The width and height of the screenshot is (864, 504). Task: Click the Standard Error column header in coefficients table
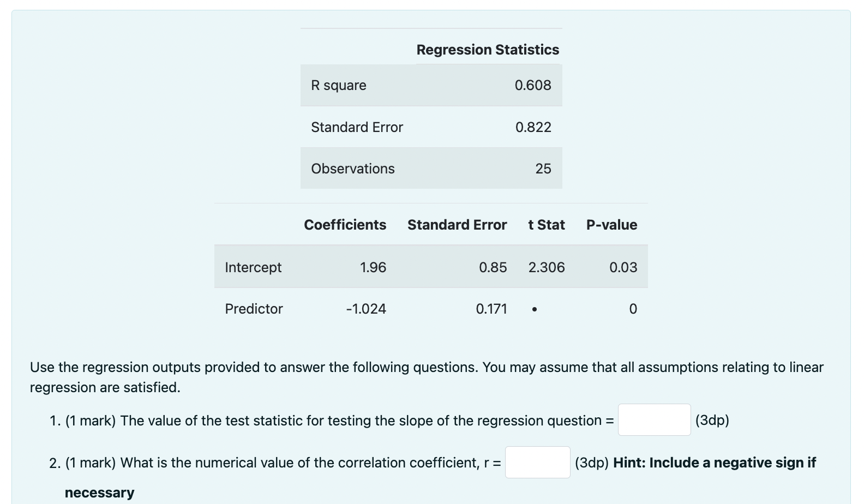point(457,225)
